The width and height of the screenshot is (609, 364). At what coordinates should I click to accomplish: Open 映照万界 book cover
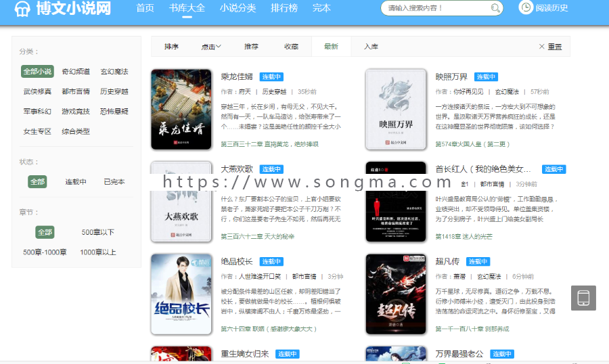(396, 109)
